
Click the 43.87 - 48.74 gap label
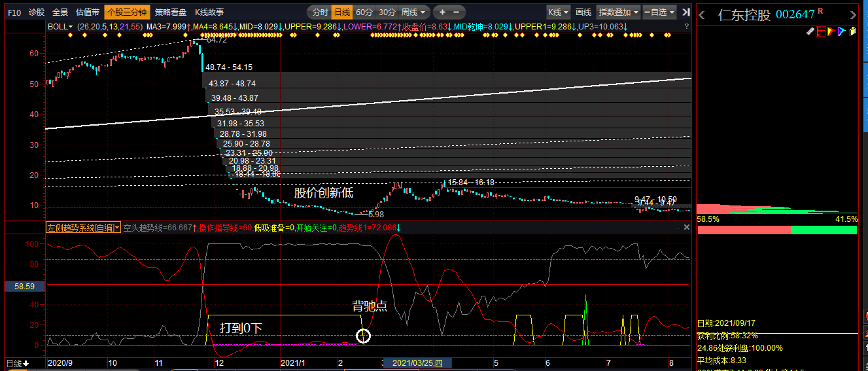point(232,83)
